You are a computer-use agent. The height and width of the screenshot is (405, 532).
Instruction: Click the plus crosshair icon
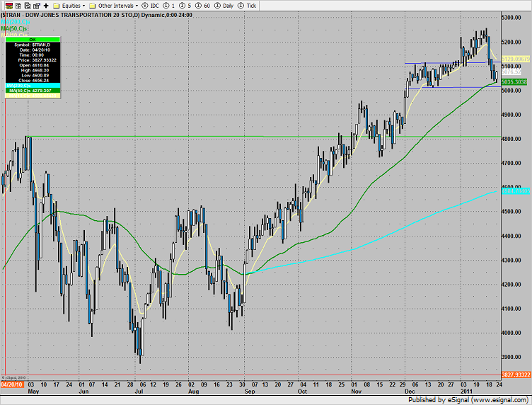[46, 4]
